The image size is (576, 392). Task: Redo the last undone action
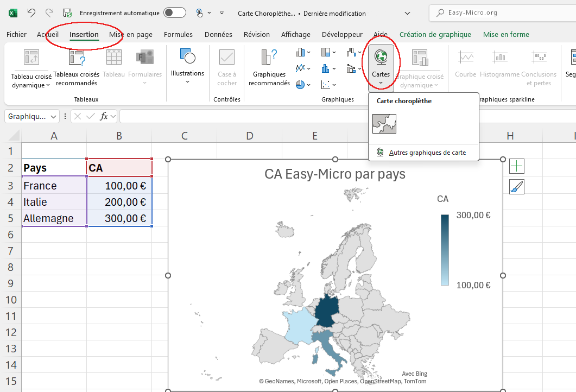pyautogui.click(x=49, y=13)
